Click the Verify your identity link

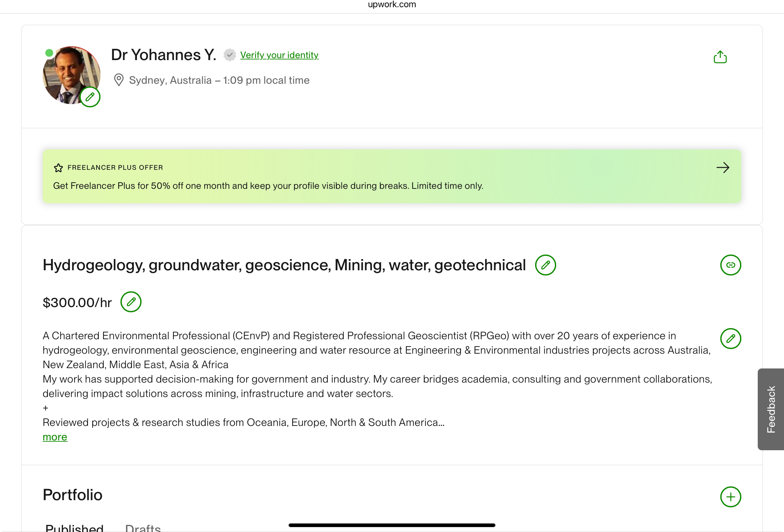279,55
